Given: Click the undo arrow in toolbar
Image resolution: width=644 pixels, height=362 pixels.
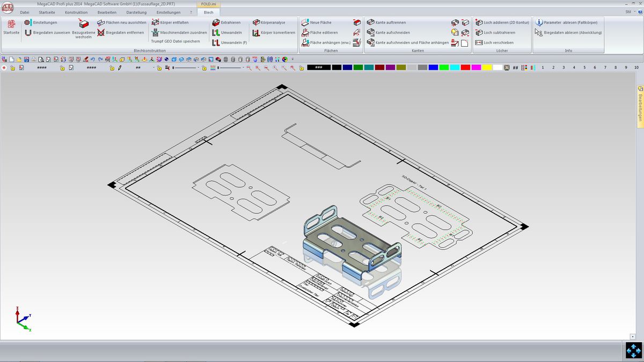Looking at the screenshot, I should (93, 59).
